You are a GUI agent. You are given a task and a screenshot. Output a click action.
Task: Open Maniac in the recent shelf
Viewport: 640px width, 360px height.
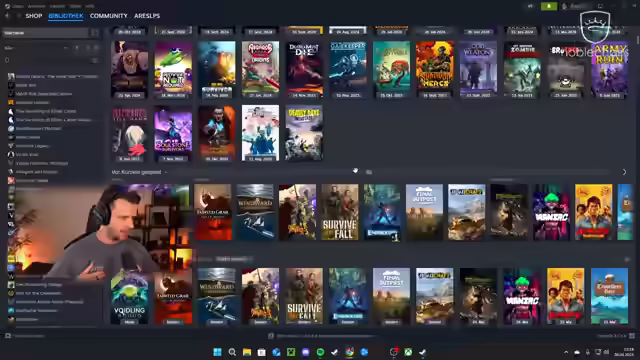click(551, 212)
